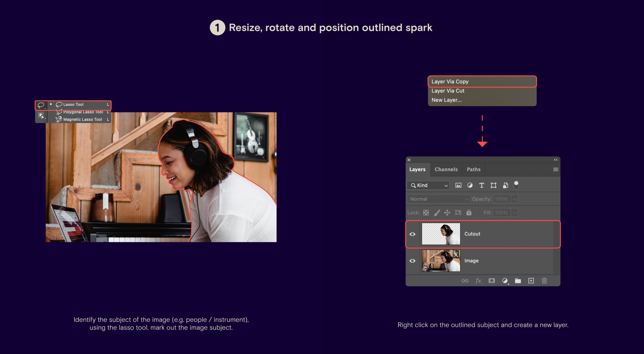Click the create new layer icon

coord(531,281)
